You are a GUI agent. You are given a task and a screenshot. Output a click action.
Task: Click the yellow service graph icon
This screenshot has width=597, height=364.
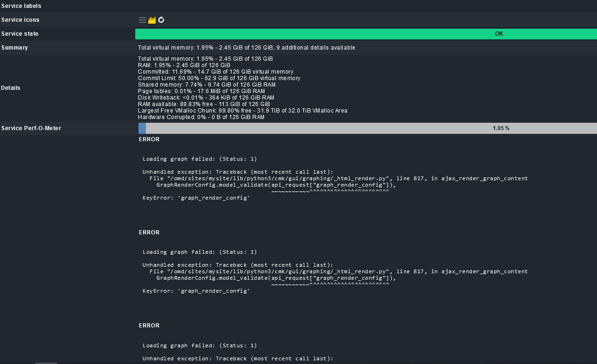[152, 20]
